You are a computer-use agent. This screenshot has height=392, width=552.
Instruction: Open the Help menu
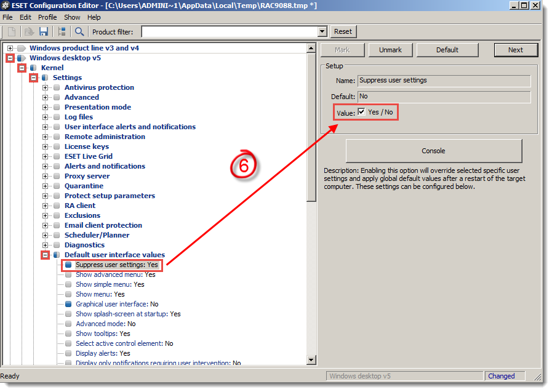(94, 17)
